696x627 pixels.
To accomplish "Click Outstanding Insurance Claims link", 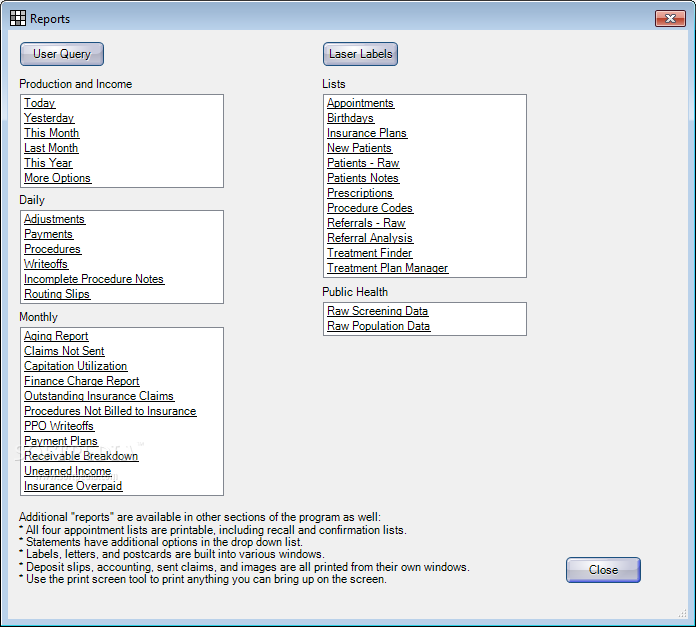I will coord(99,396).
